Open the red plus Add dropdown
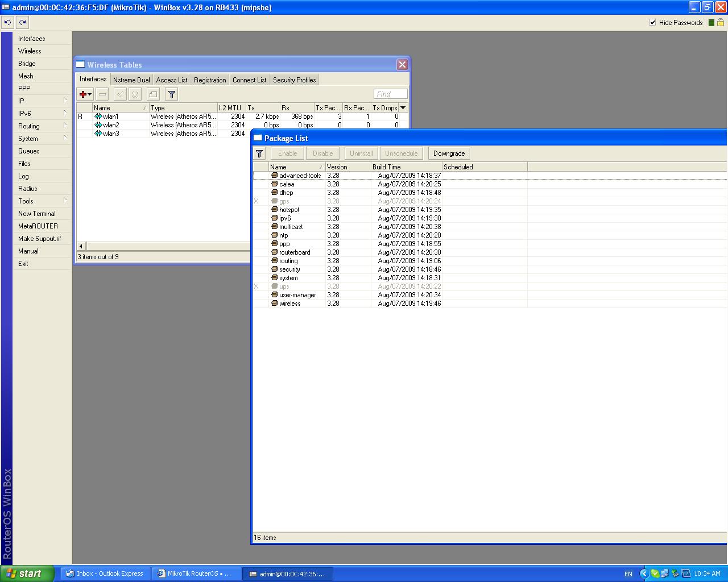The image size is (728, 582). pyautogui.click(x=85, y=94)
